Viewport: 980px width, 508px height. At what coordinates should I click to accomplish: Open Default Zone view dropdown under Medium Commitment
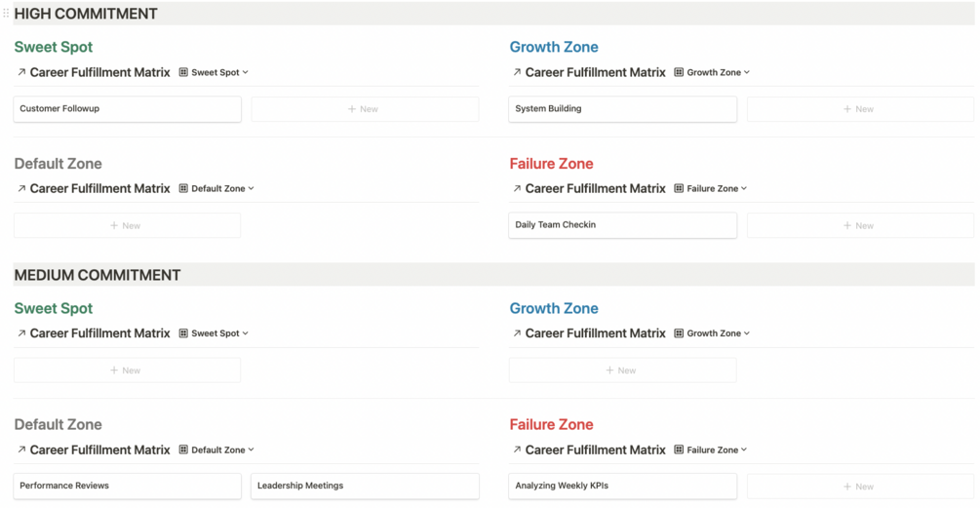point(222,449)
